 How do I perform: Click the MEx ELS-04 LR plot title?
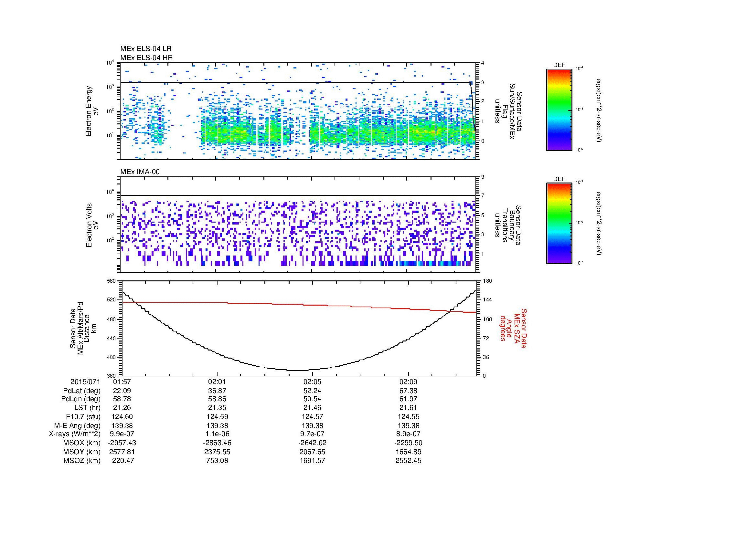click(145, 49)
